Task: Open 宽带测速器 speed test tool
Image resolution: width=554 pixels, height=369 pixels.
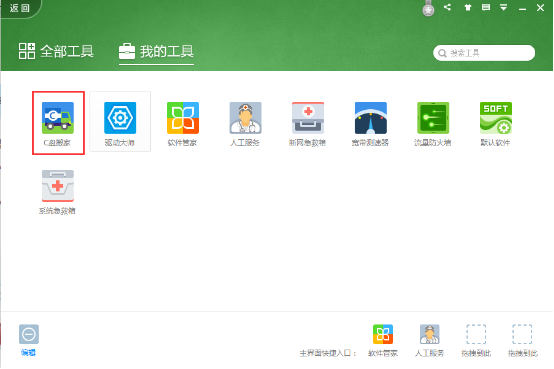Action: [371, 123]
